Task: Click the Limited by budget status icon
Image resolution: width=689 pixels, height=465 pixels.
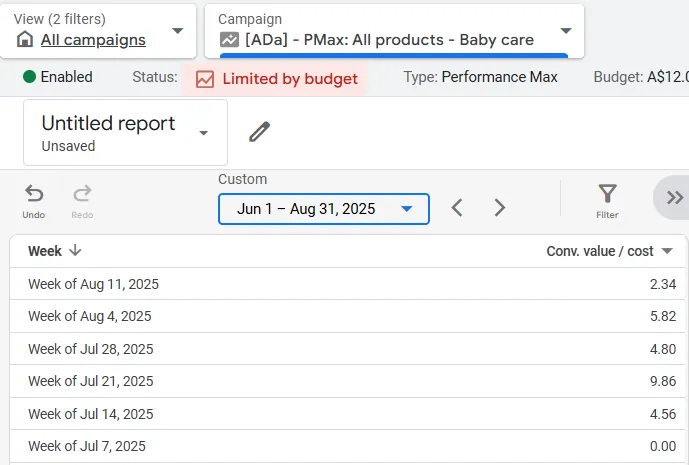Action: coord(205,78)
